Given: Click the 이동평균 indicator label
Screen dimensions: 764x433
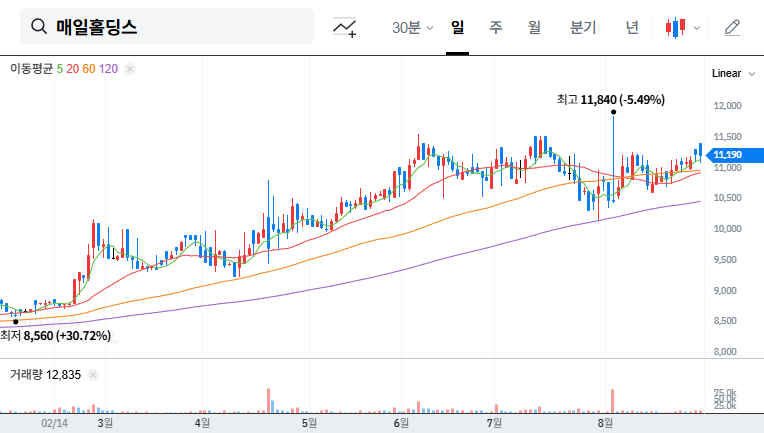Looking at the screenshot, I should click(31, 69).
